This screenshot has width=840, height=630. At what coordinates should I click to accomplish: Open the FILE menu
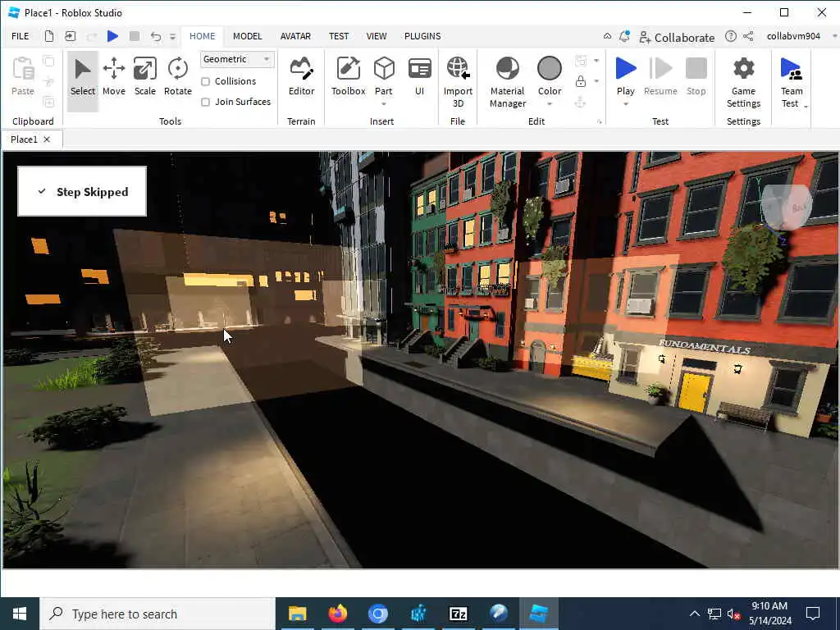click(x=21, y=36)
